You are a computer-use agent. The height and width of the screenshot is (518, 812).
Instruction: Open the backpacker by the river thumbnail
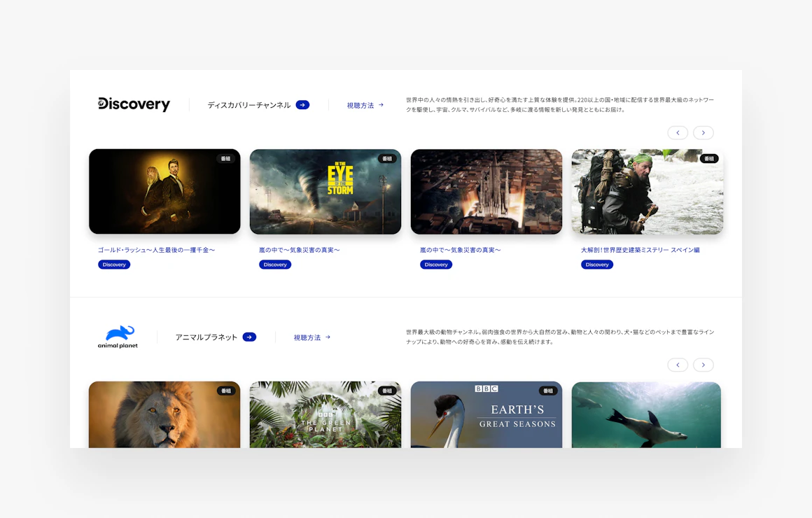[647, 192]
